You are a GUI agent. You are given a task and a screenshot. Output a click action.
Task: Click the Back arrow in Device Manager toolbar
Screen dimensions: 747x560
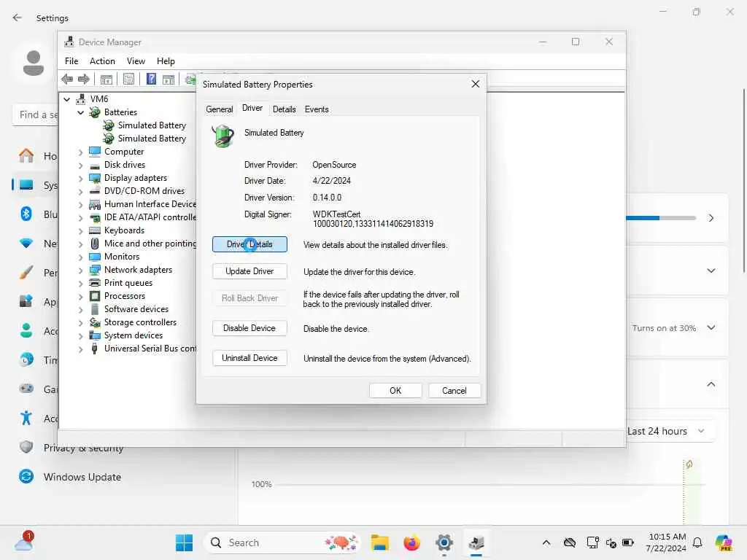[67, 79]
